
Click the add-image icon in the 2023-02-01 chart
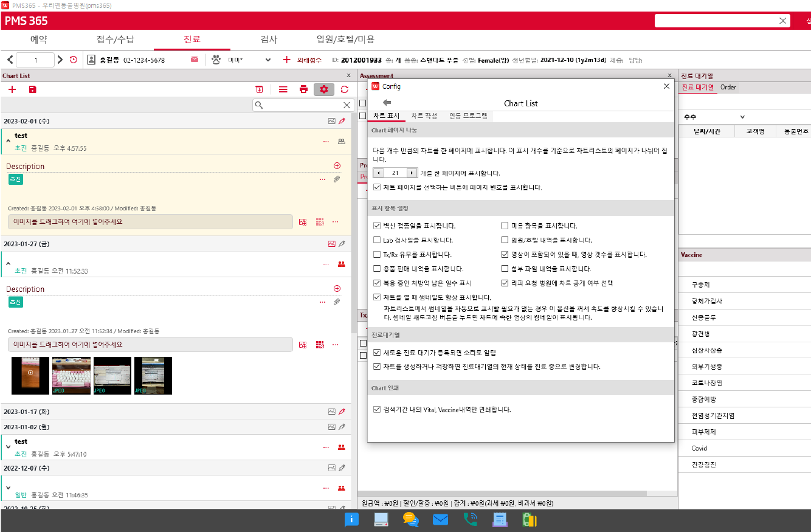click(303, 222)
